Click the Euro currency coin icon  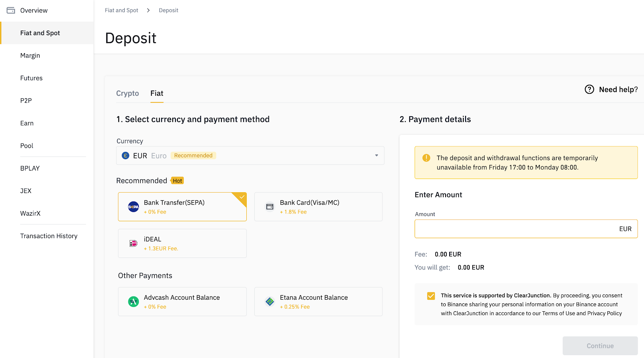126,156
